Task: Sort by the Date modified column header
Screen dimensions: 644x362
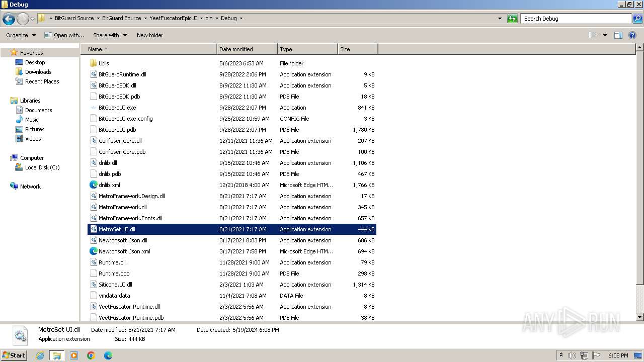Action: point(247,49)
